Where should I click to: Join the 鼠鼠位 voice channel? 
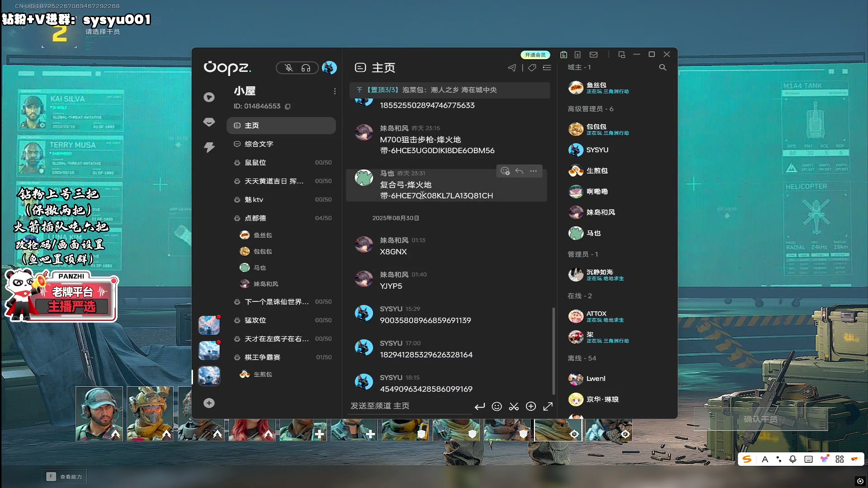pyautogui.click(x=281, y=163)
